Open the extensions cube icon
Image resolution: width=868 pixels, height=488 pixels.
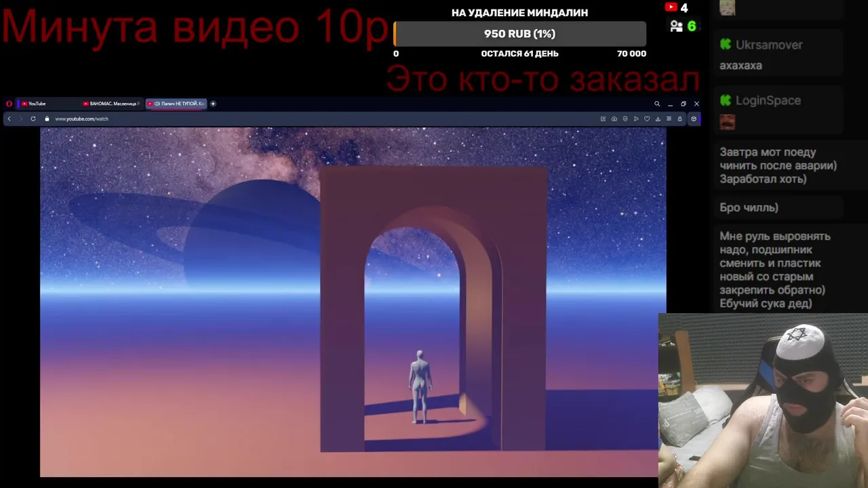[x=693, y=119]
